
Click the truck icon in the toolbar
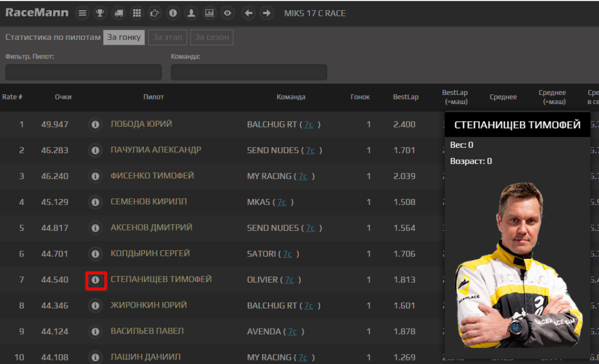click(118, 14)
